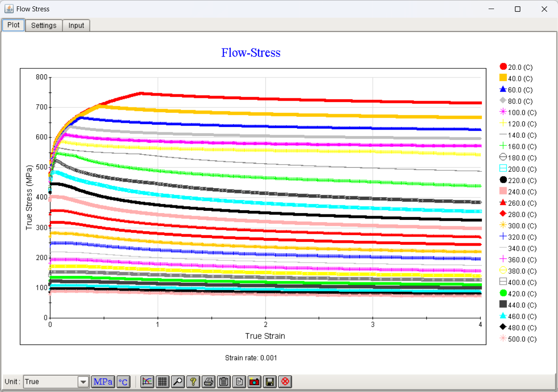
Task: Click the magnifying glass zoom icon
Action: point(178,382)
